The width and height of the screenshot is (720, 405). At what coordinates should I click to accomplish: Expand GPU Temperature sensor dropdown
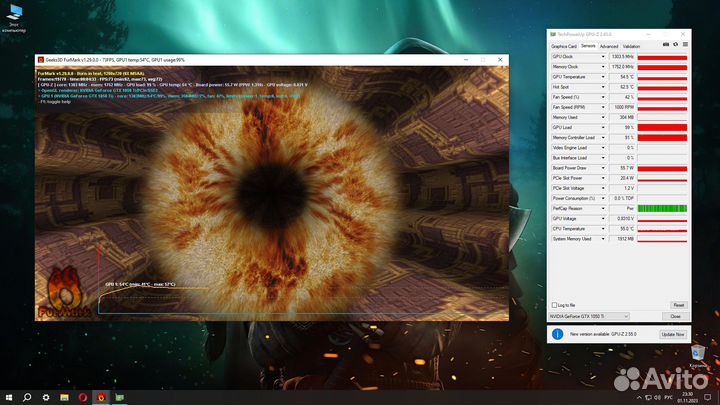tap(603, 77)
